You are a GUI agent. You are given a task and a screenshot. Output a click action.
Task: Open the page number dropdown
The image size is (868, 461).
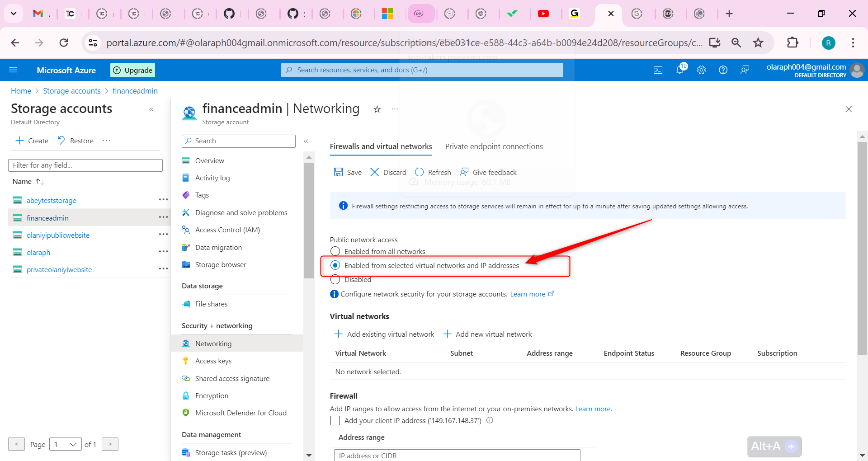pyautogui.click(x=66, y=444)
